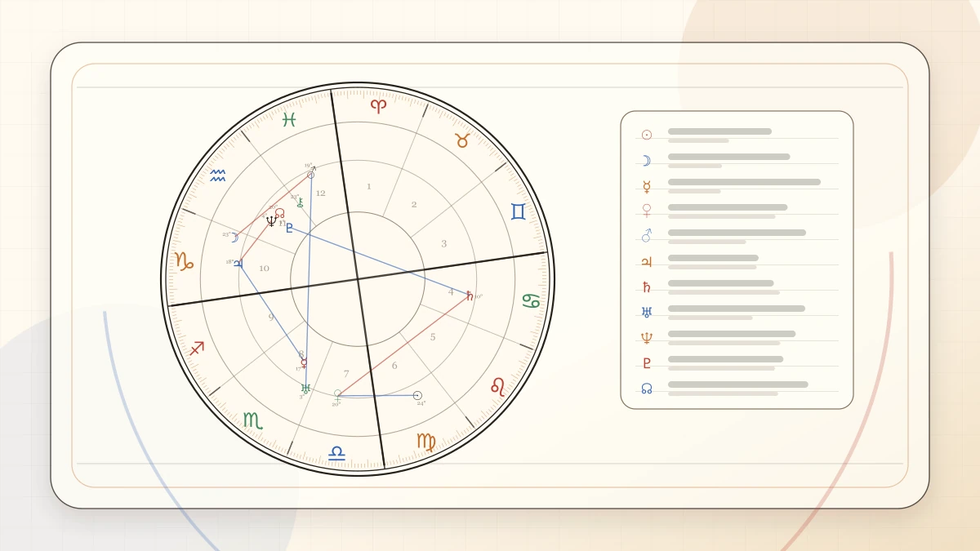
Task: Select the Pisces sign on the wheel
Action: point(289,120)
